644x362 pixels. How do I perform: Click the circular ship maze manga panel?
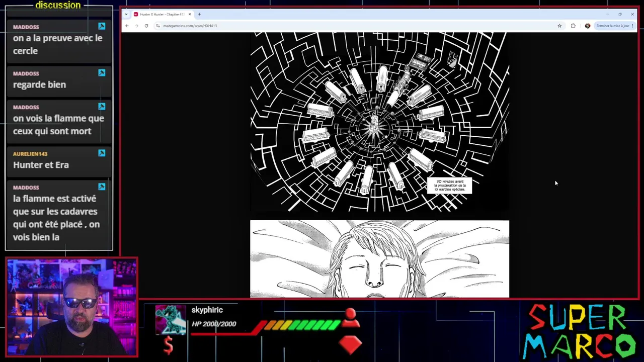pos(379,121)
